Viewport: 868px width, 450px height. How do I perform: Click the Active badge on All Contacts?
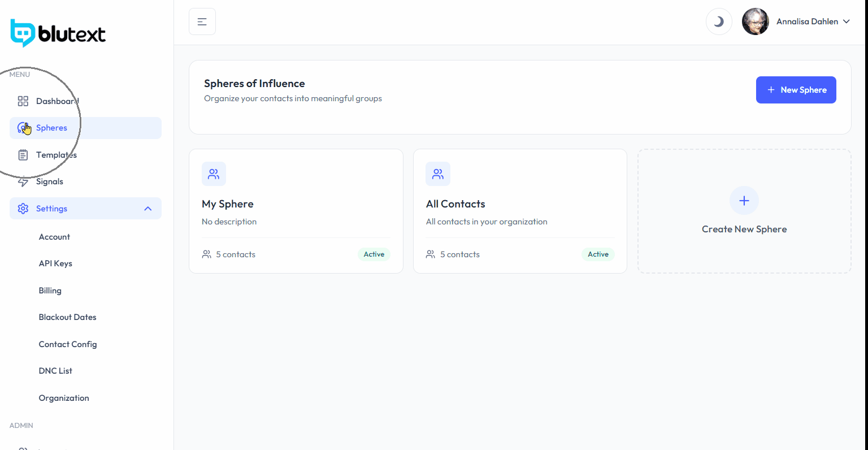point(598,254)
